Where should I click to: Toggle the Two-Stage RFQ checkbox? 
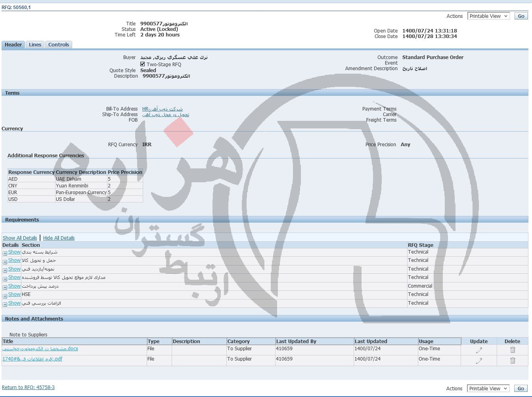[143, 64]
